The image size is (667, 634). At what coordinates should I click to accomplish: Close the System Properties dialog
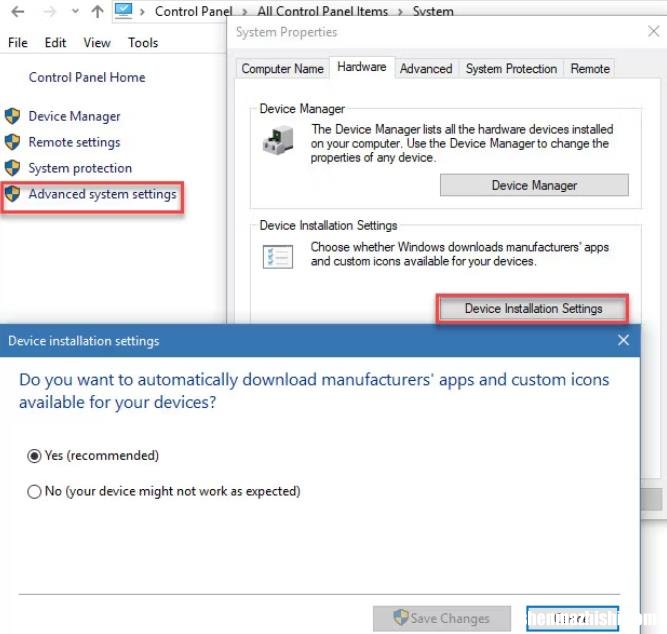[653, 31]
